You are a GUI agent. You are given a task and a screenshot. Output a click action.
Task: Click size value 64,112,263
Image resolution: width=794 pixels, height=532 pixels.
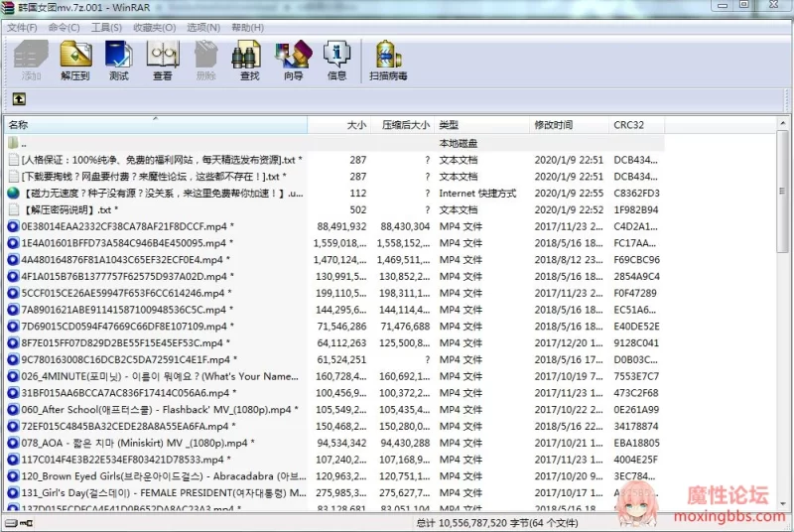point(341,343)
